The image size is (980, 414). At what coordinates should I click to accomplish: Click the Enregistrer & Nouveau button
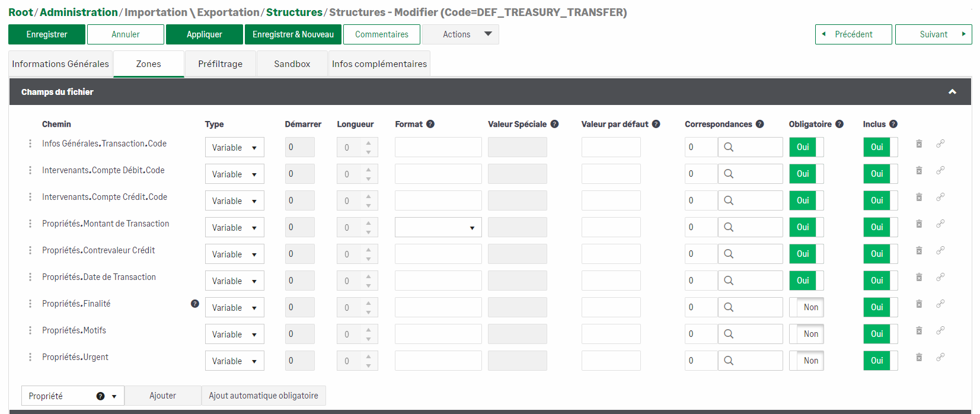coord(293,34)
